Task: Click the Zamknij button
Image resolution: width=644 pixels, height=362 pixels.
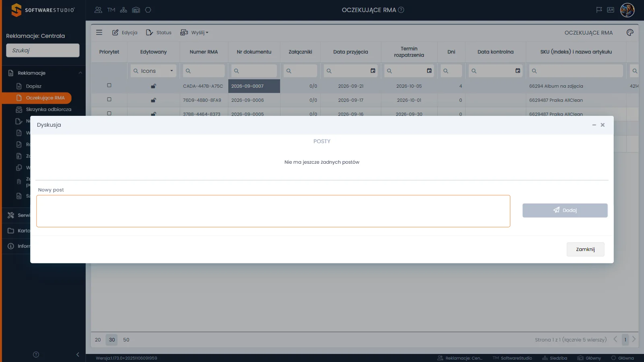Action: [585, 249]
